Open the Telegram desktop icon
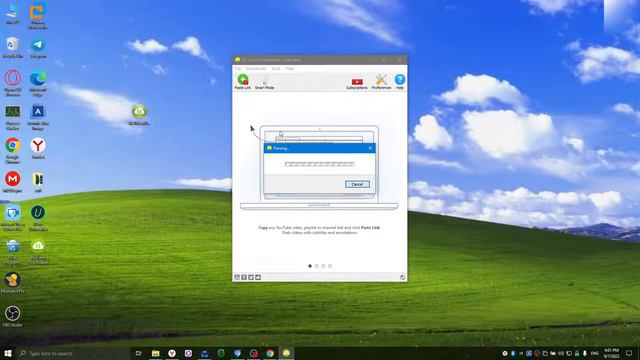Viewport: 640px width, 360px height. (x=38, y=48)
